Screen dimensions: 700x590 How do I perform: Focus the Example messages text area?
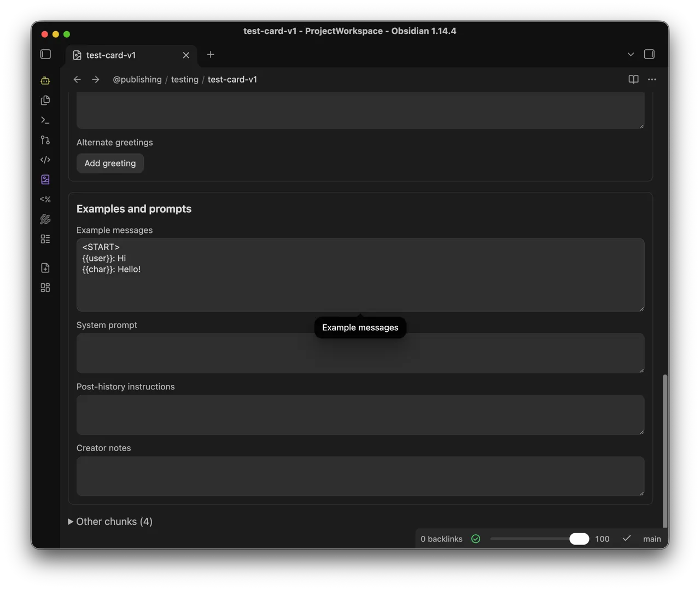(360, 275)
